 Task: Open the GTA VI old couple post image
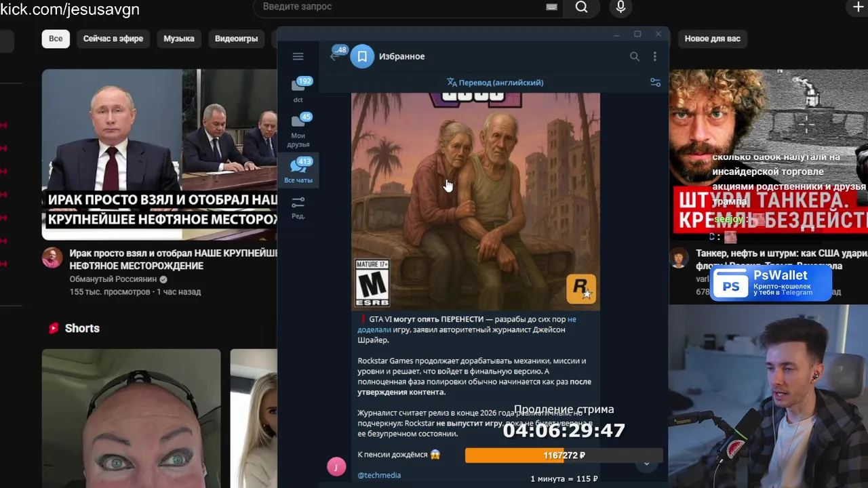[475, 202]
